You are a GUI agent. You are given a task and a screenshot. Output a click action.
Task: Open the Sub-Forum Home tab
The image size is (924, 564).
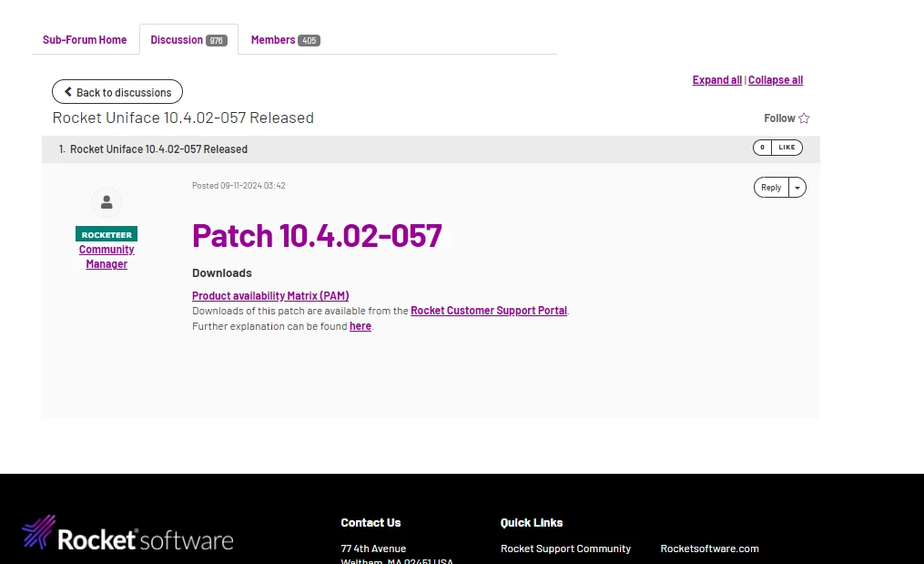click(x=85, y=39)
